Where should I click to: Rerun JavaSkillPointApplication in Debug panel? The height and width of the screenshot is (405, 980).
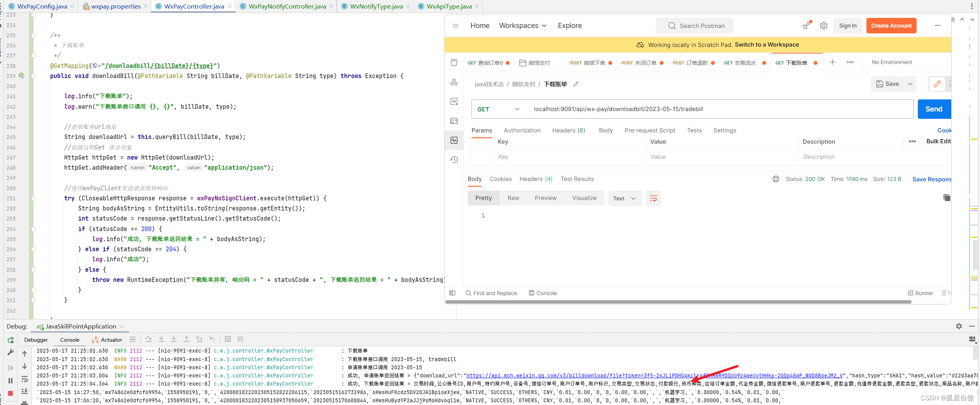pos(10,340)
